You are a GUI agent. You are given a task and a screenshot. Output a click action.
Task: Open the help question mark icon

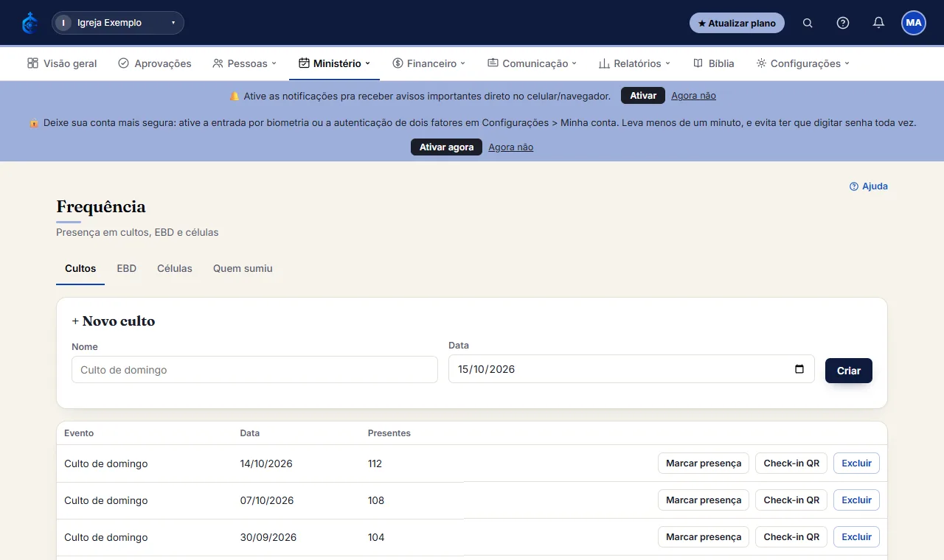843,23
